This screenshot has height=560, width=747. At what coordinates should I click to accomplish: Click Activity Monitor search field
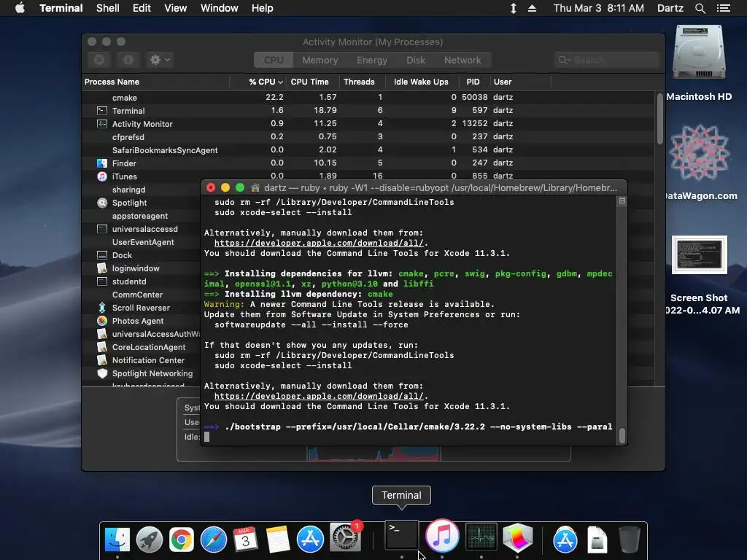point(606,60)
